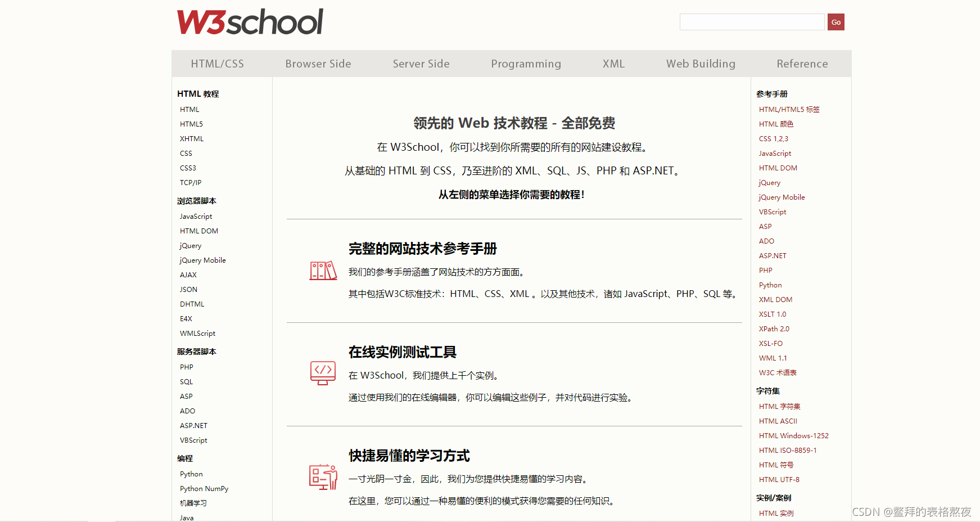Open the Browser Side navigation menu
Screen dimensions: 980x522
[x=318, y=64]
